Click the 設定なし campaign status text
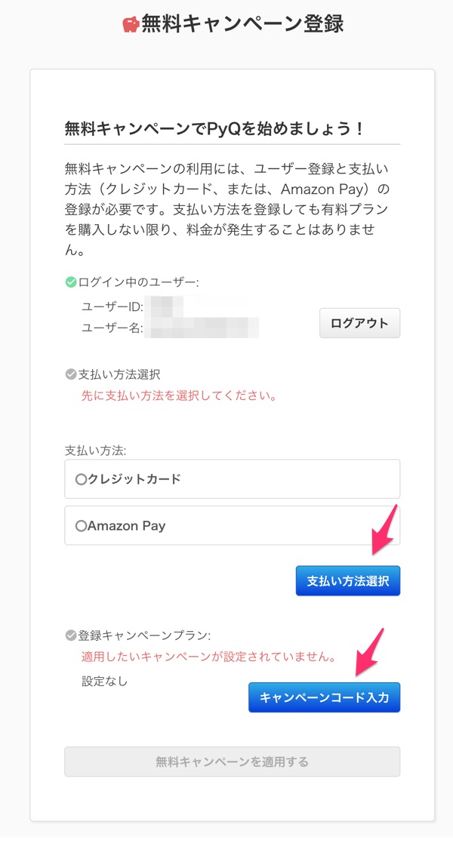The width and height of the screenshot is (453, 868). pyautogui.click(x=104, y=681)
